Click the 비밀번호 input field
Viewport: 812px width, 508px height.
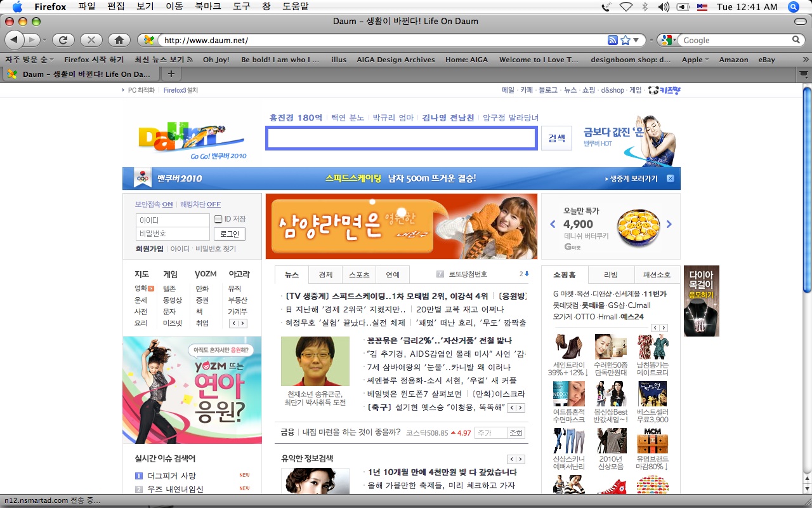tap(173, 234)
